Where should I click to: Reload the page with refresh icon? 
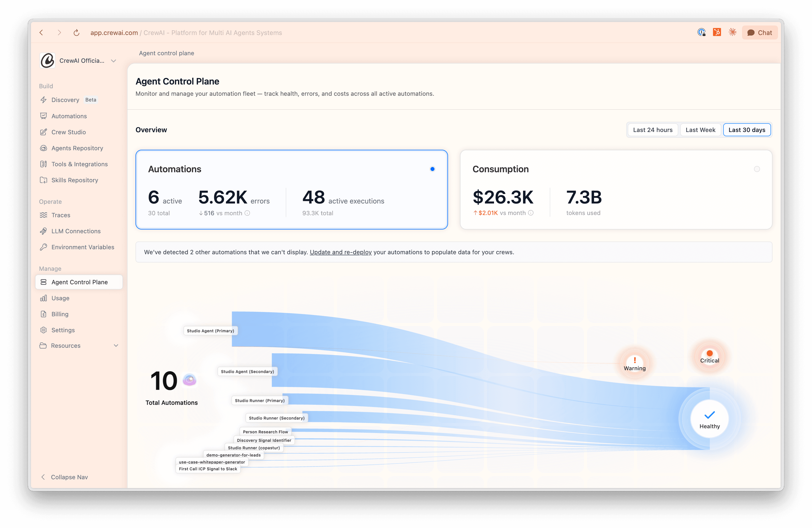pos(76,33)
